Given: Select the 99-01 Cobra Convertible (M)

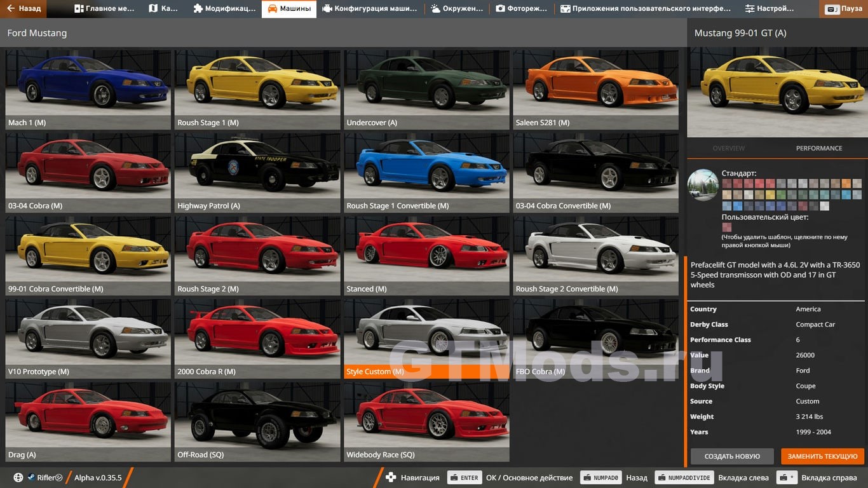Looking at the screenshot, I should [x=88, y=256].
